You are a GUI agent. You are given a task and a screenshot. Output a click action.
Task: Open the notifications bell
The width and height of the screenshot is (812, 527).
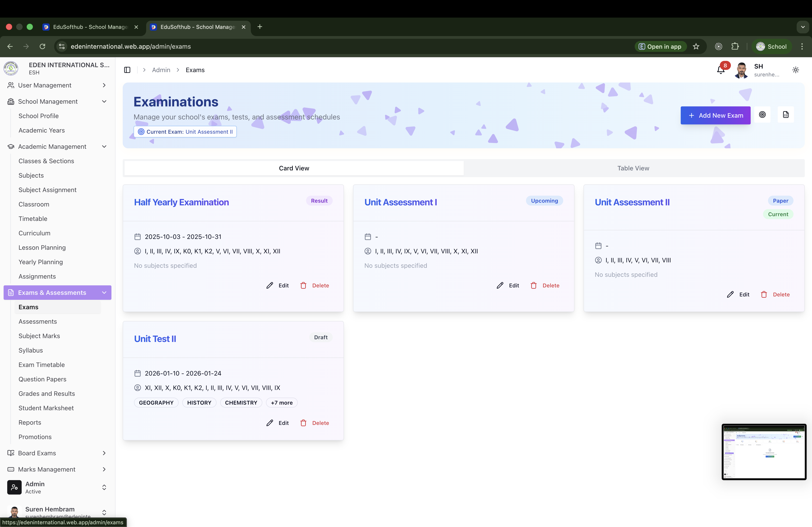[721, 70]
